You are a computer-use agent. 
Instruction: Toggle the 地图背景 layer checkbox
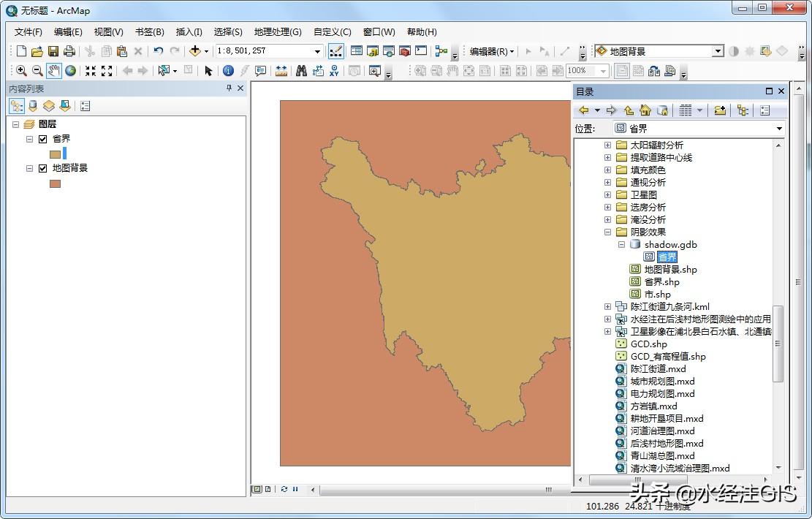tap(42, 167)
